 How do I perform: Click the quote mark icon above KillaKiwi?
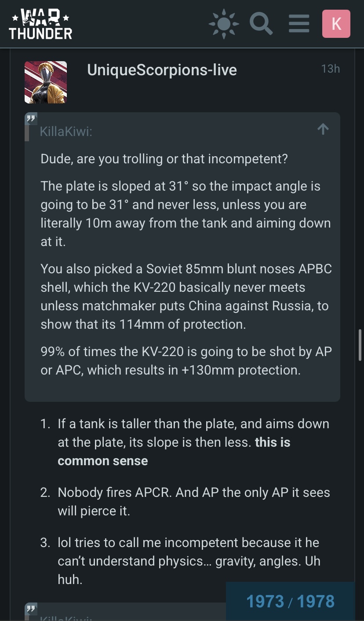31,119
